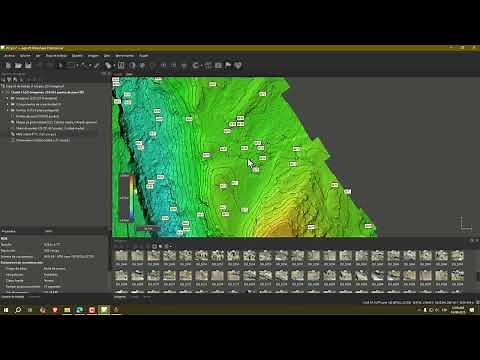The width and height of the screenshot is (480, 360).
Task: Switch to the Espacio de trabajo bottom tab
Action: click(x=13, y=297)
